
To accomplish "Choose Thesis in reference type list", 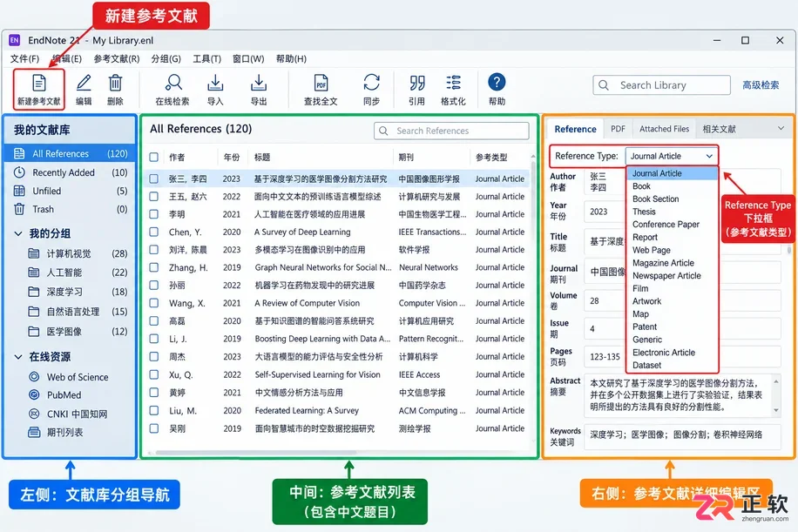I will [672, 212].
